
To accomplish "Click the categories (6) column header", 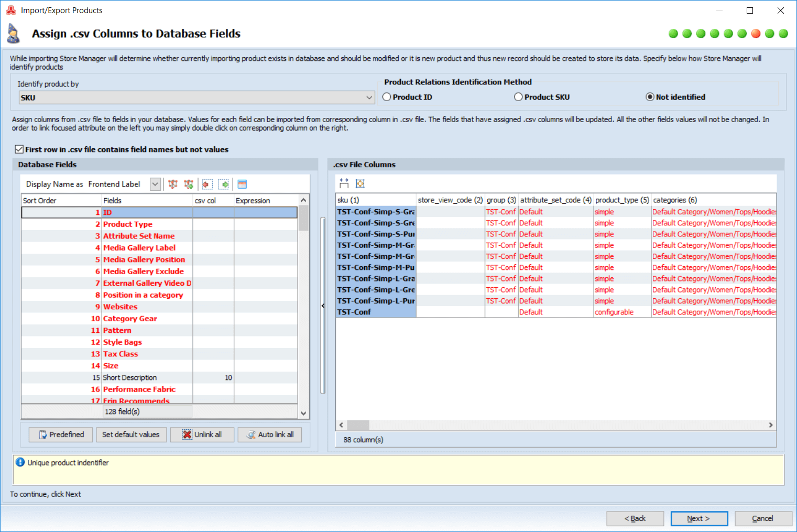I will (714, 200).
